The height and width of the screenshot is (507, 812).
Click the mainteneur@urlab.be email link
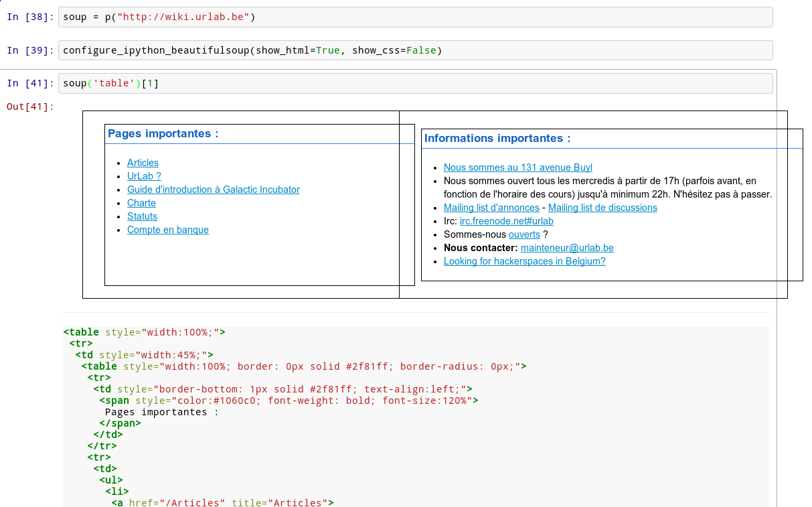(567, 248)
